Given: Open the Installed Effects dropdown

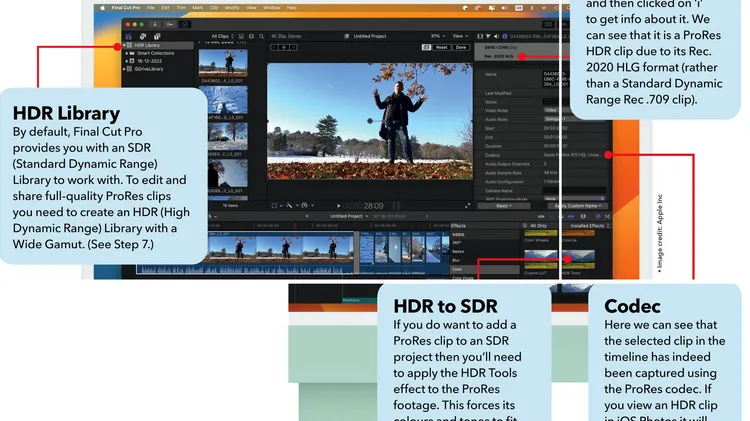Looking at the screenshot, I should (589, 226).
